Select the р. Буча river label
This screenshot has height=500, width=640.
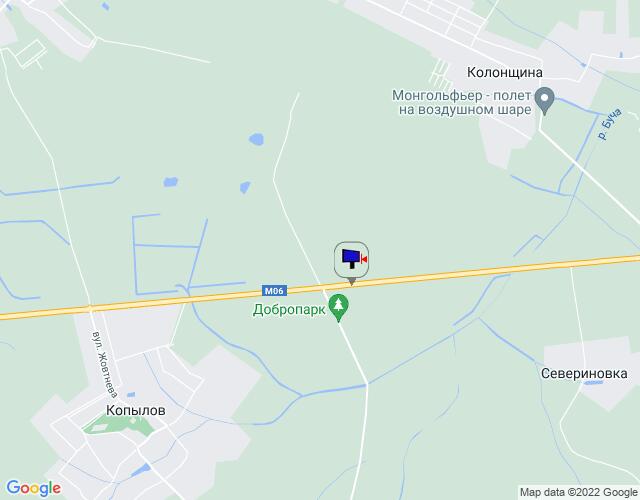pos(609,124)
